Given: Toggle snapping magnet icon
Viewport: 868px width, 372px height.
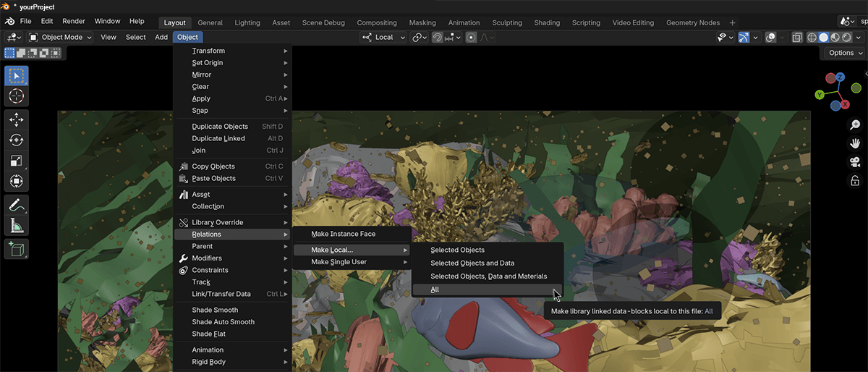Looking at the screenshot, I should [x=437, y=37].
